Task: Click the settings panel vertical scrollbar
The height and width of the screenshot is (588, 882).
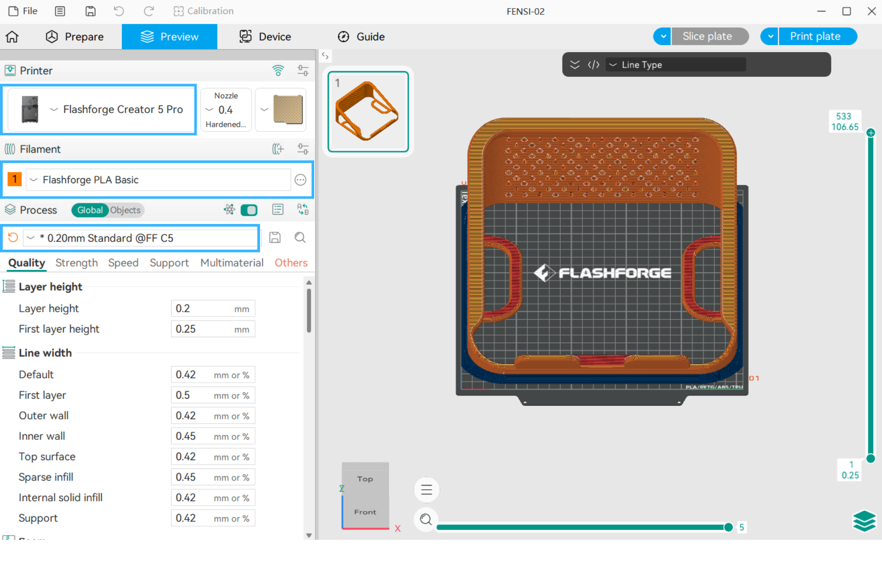Action: pos(309,310)
